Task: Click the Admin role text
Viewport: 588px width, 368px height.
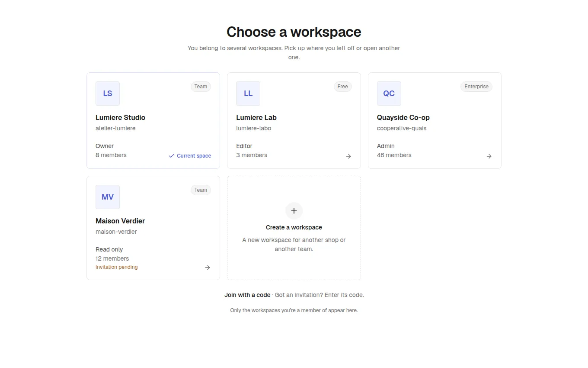Action: 386,146
